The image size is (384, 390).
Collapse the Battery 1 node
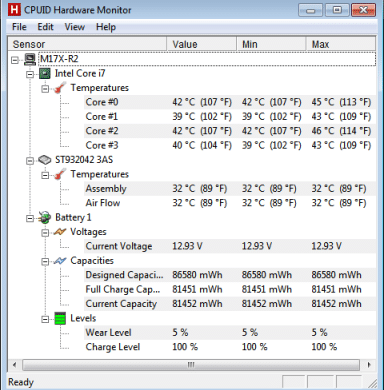click(x=30, y=218)
